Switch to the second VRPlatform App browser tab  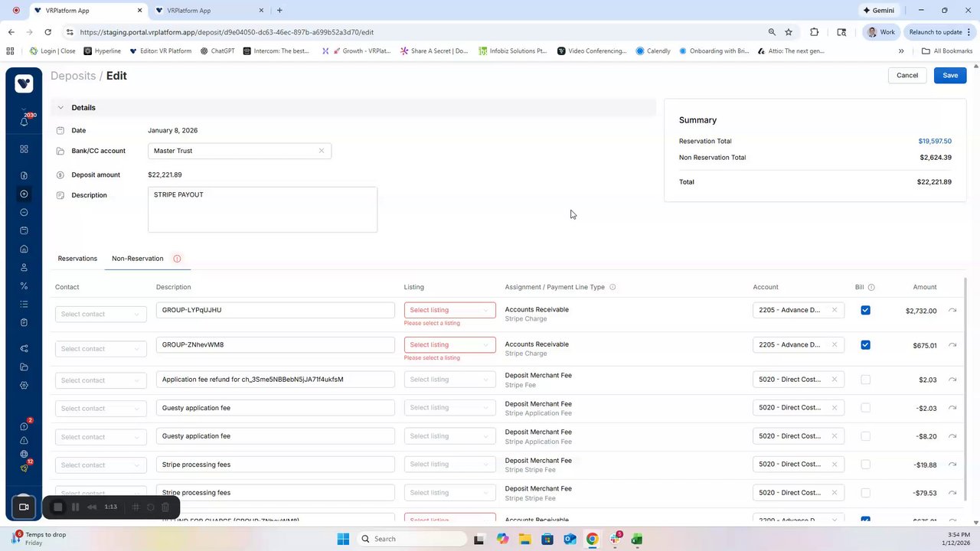[x=209, y=11]
